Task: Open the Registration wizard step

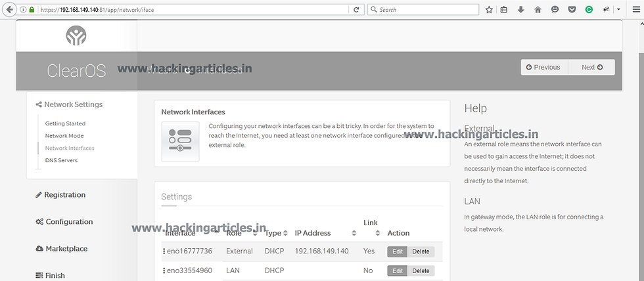Action: point(60,195)
